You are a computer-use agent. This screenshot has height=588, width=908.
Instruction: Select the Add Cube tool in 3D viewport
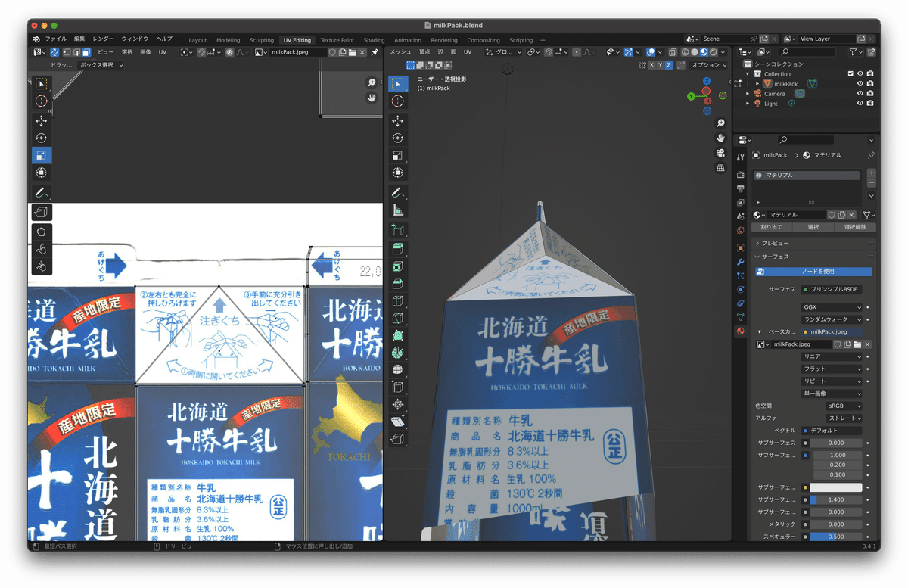398,229
